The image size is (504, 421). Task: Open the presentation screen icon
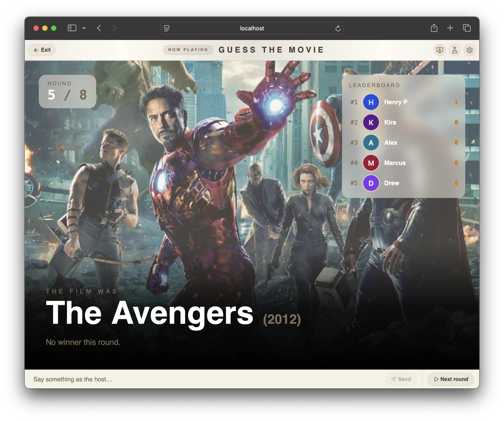(x=440, y=50)
